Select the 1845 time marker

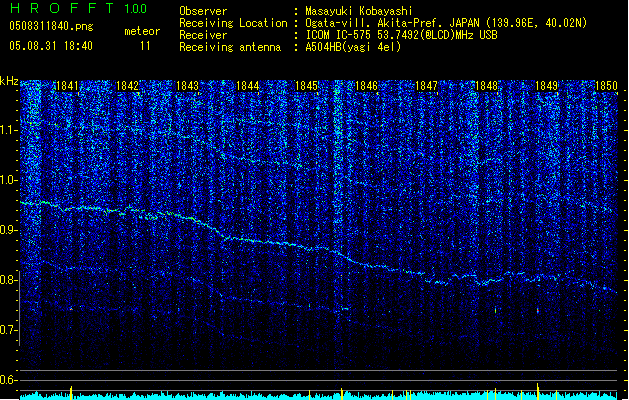click(x=307, y=87)
